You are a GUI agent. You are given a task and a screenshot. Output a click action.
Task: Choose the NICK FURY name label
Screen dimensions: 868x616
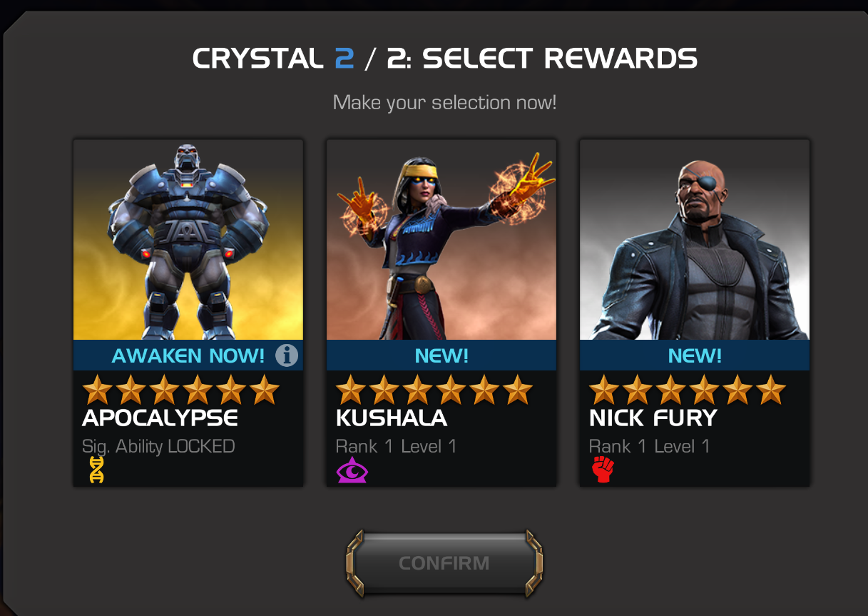tap(653, 418)
